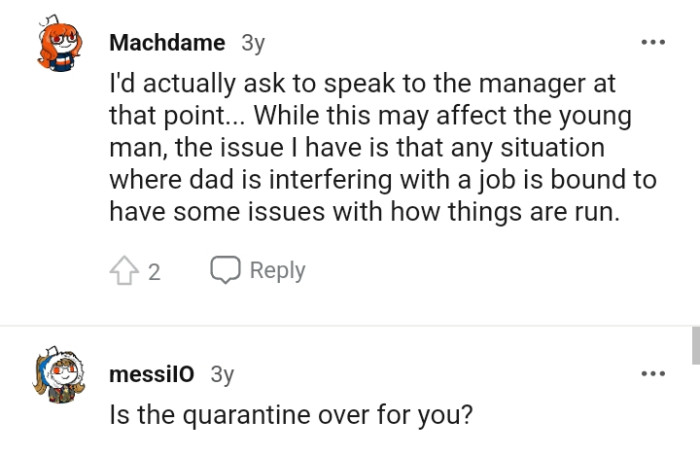
Task: Click the 3y timestamp beside Machdame
Action: [x=252, y=43]
